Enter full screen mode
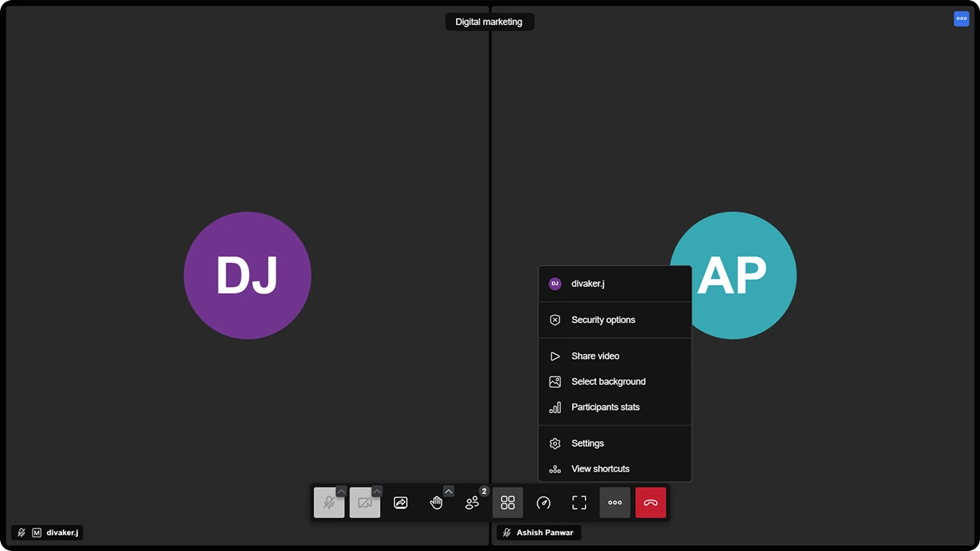980x551 pixels. (x=579, y=503)
